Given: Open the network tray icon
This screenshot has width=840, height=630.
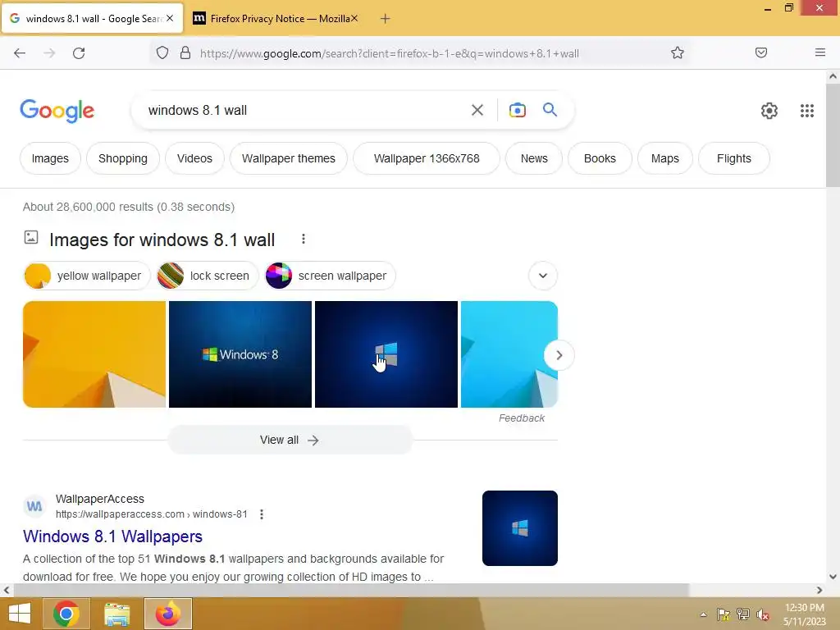Looking at the screenshot, I should pyautogui.click(x=743, y=614).
